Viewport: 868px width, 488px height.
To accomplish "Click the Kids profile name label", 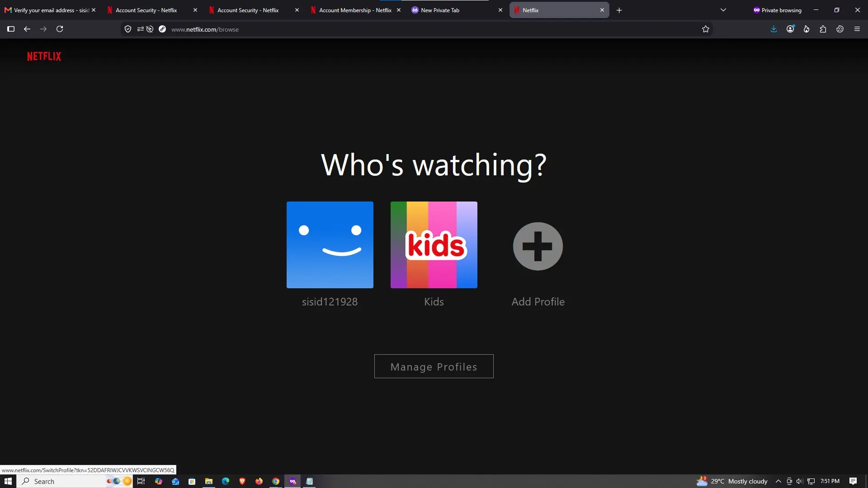I will [434, 302].
